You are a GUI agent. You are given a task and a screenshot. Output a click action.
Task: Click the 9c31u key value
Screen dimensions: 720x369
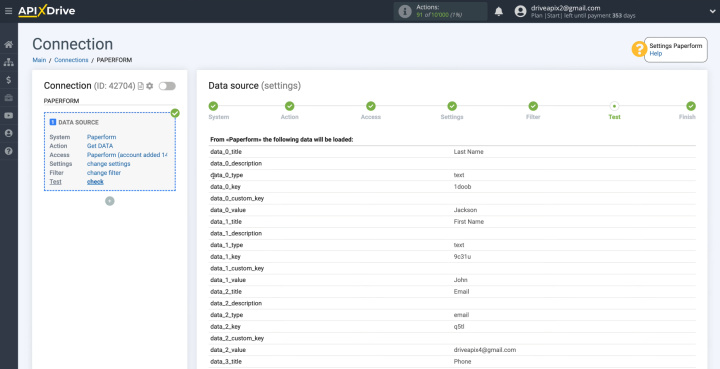[x=462, y=257]
